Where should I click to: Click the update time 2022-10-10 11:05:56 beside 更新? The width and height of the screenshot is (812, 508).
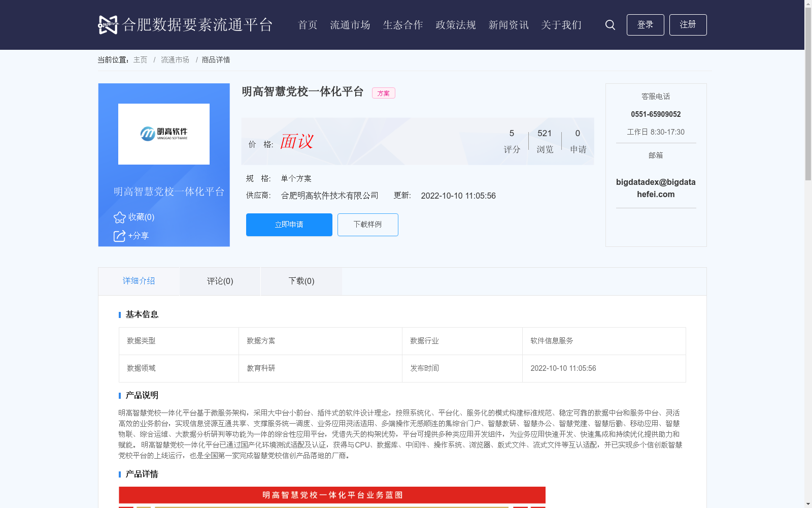click(x=458, y=196)
